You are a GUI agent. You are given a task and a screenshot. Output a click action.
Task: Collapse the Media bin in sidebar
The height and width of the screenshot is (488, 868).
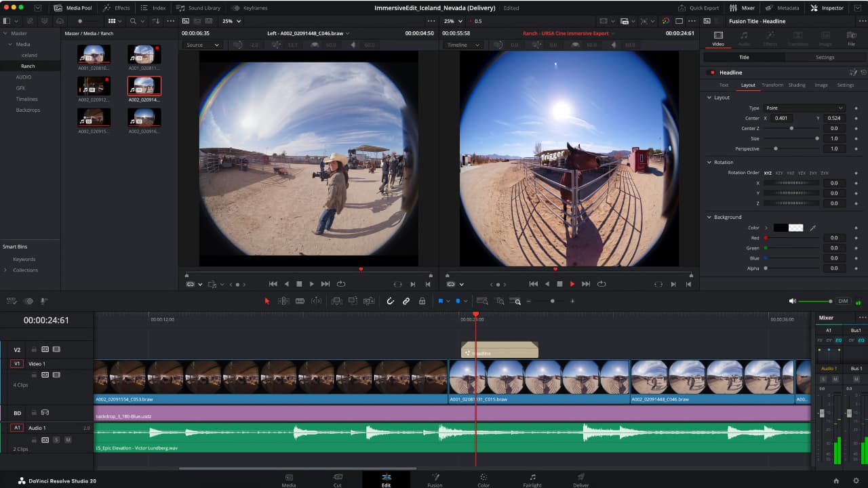(x=9, y=43)
